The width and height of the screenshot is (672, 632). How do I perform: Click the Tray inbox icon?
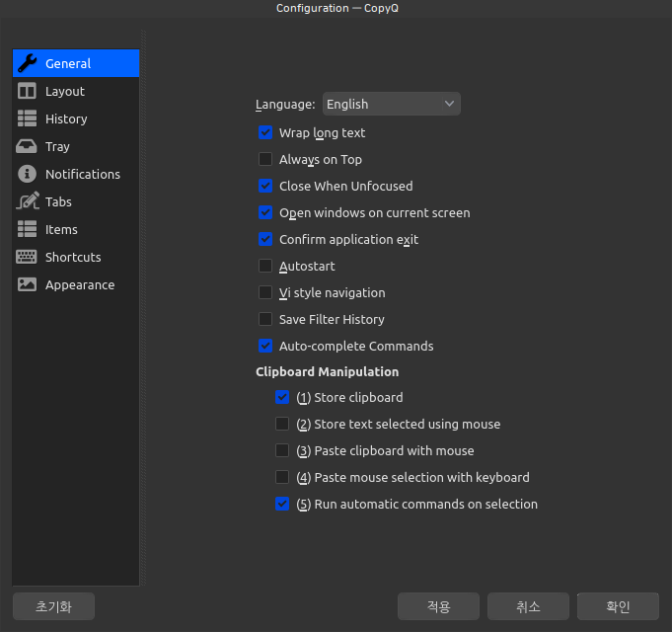pyautogui.click(x=28, y=146)
